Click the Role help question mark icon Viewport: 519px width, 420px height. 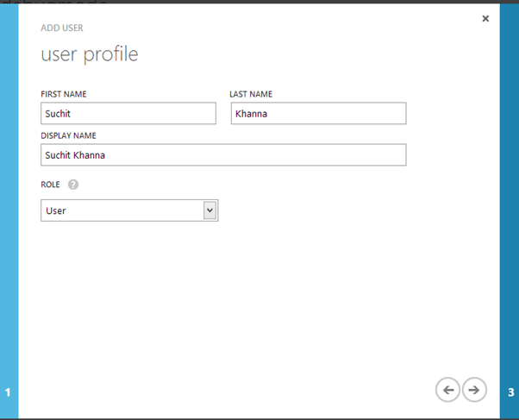tap(73, 185)
